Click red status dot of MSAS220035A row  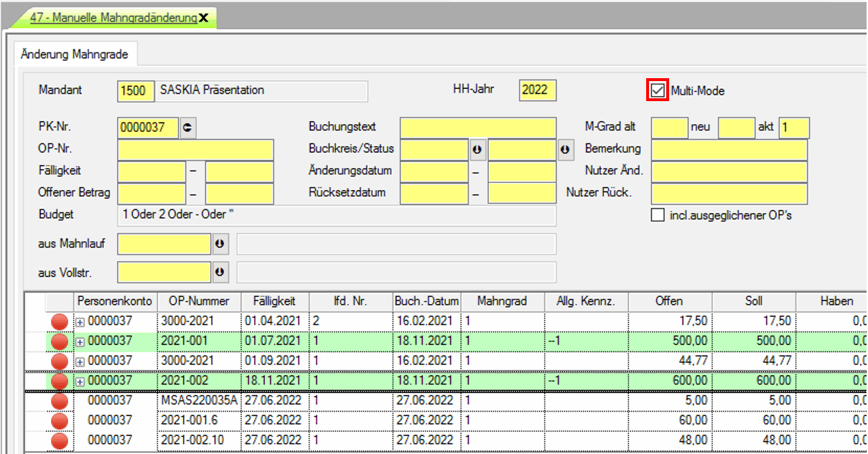coord(60,400)
